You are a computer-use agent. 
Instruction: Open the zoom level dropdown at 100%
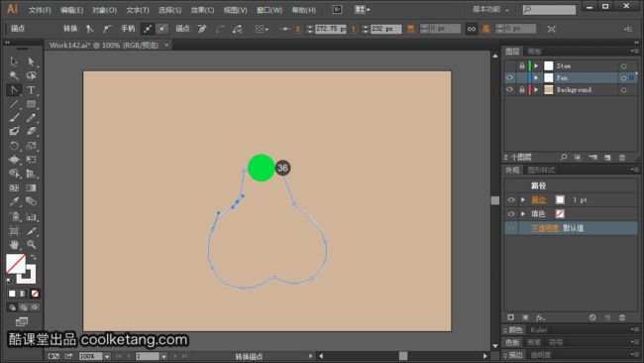tap(107, 356)
